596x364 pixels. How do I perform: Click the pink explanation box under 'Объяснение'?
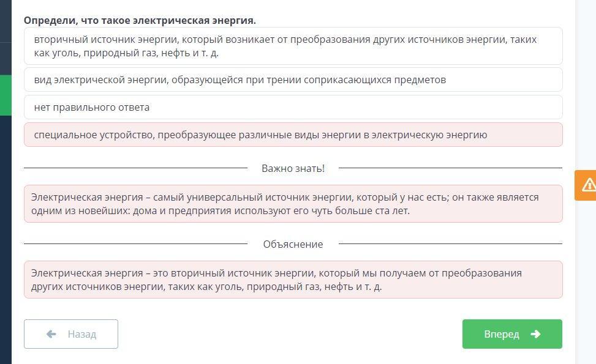[x=293, y=280]
